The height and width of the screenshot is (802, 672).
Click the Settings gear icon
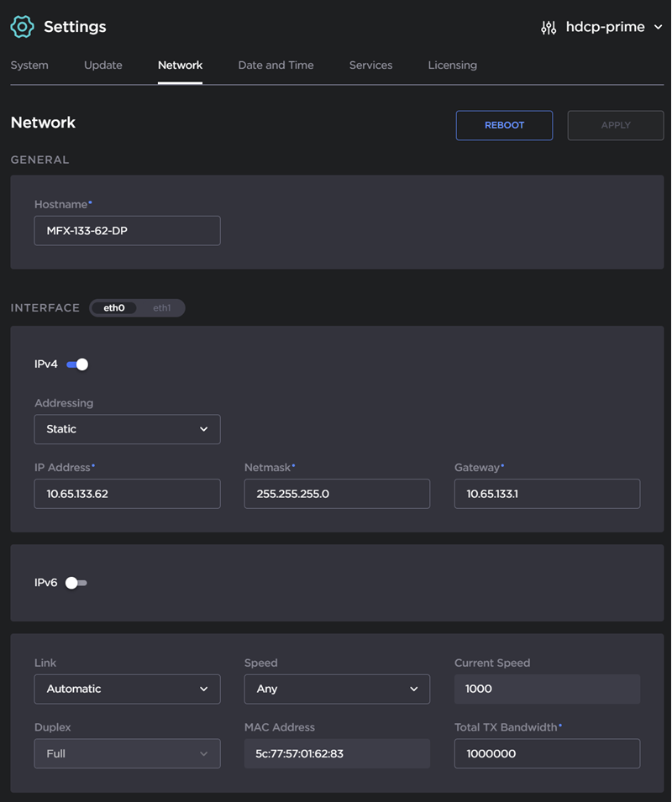(22, 27)
